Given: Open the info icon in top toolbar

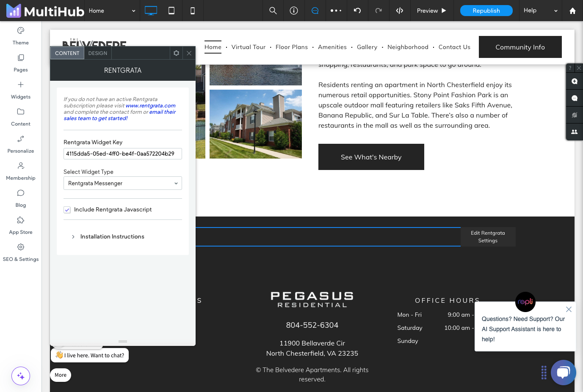Looking at the screenshot, I should click(294, 11).
